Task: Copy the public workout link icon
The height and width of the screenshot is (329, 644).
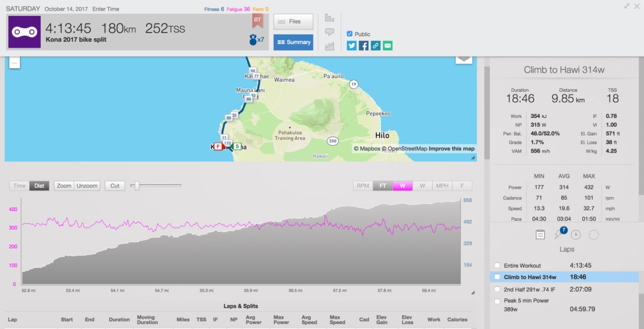Action: coord(376,46)
